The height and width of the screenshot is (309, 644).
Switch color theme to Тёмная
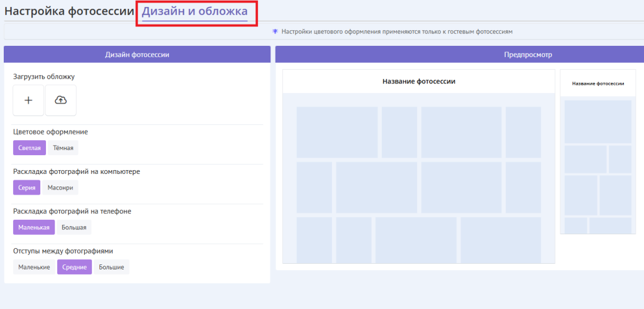[x=63, y=148]
